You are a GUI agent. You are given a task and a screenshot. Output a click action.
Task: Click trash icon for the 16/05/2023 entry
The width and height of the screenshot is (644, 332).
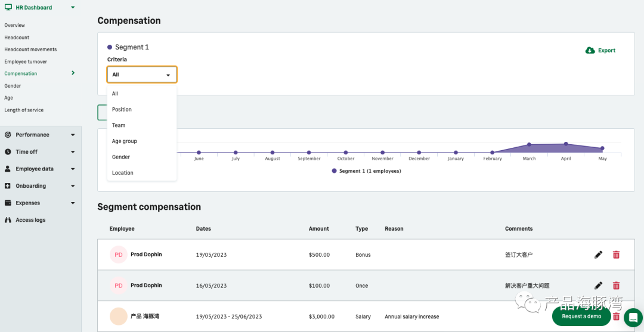616,286
